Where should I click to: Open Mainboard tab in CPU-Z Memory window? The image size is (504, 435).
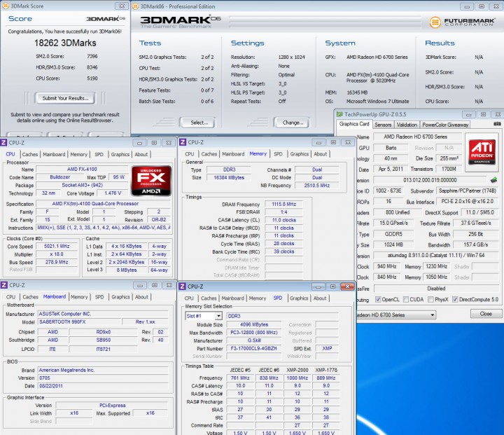click(233, 154)
